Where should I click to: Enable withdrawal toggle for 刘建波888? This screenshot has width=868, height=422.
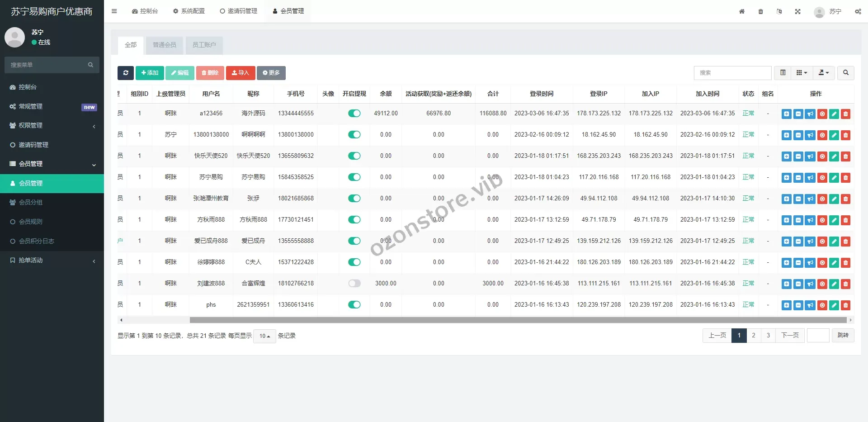pos(354,284)
